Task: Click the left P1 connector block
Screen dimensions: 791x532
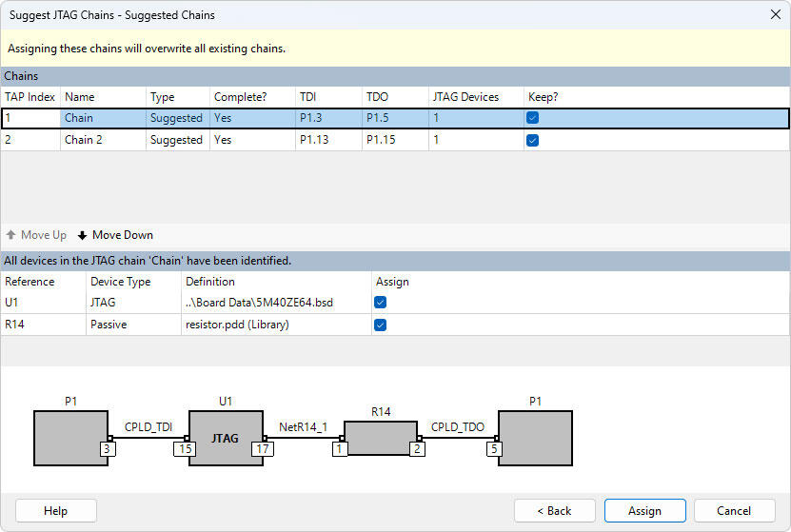Action: point(70,436)
